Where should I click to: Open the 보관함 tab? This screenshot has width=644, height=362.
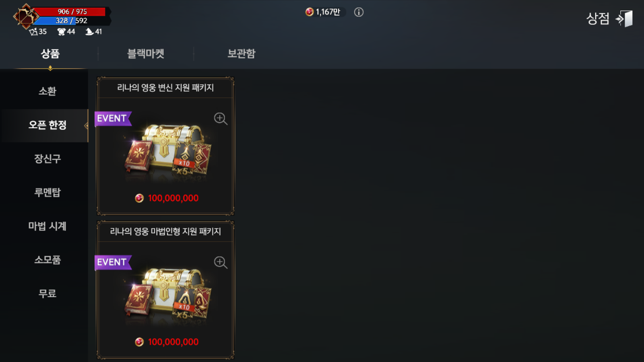242,53
